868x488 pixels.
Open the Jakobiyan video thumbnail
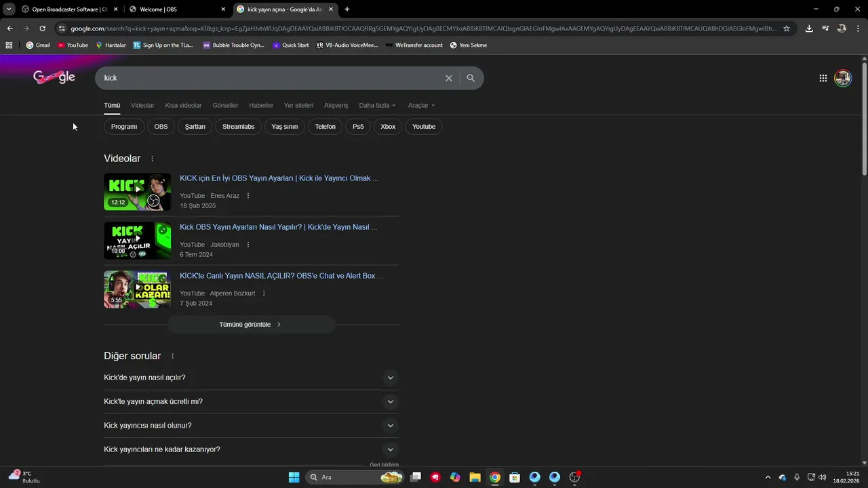pos(138,241)
